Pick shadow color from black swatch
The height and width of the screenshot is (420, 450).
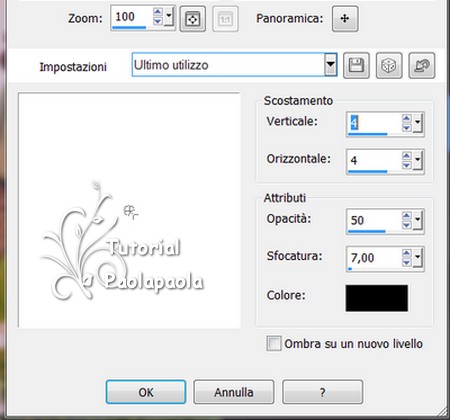(x=377, y=298)
